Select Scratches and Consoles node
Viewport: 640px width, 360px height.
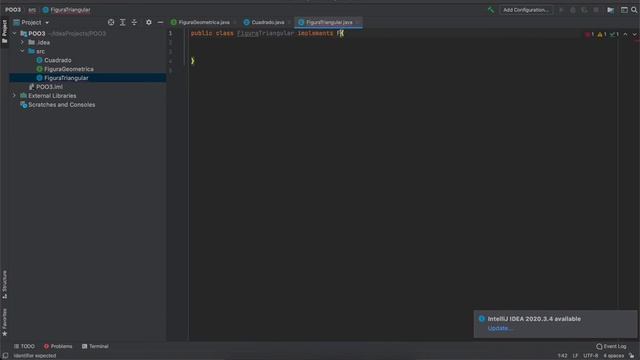(x=61, y=105)
